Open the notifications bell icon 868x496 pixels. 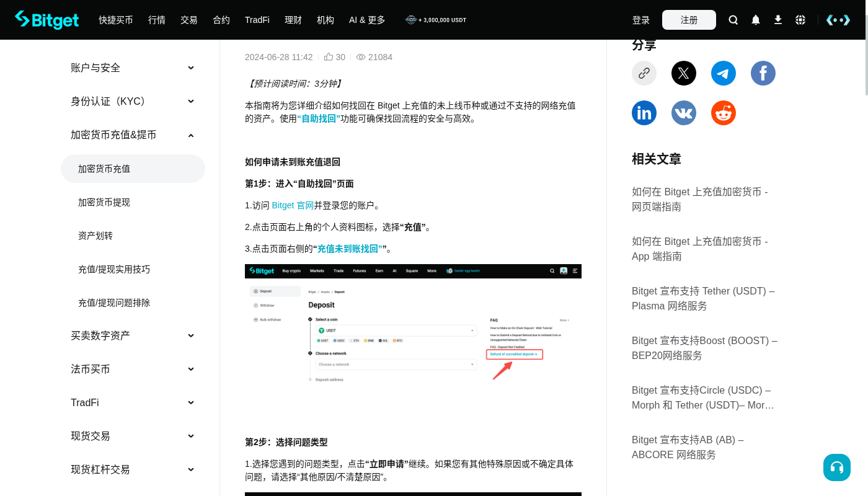coord(756,20)
